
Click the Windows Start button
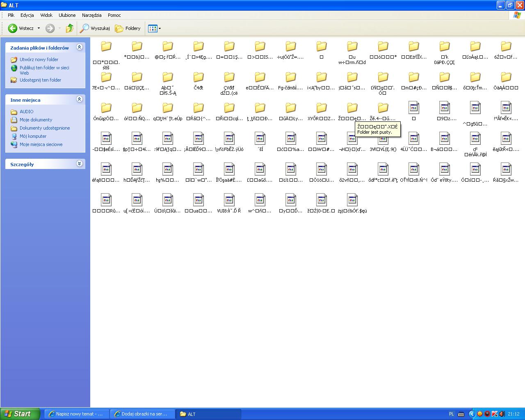coord(20,414)
